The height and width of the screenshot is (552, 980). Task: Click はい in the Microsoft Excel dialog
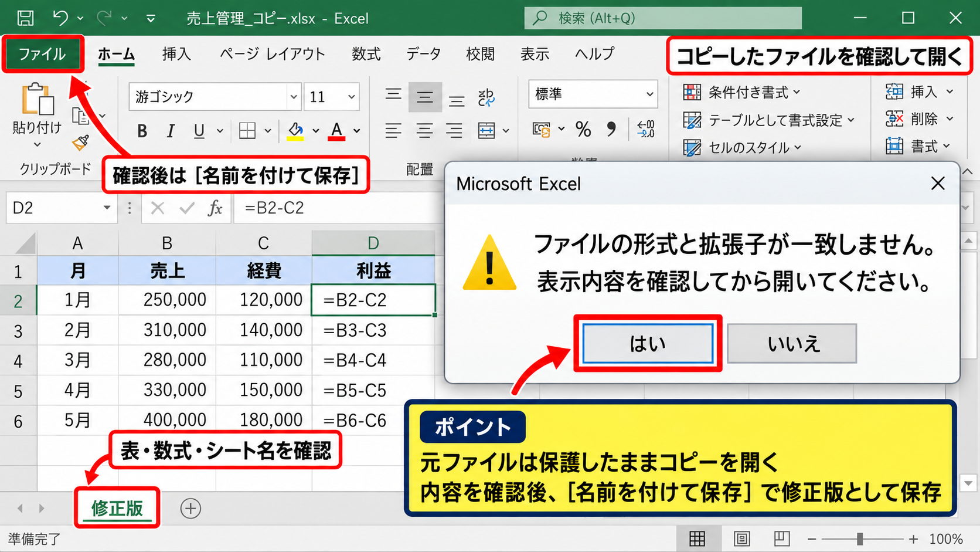pos(648,343)
